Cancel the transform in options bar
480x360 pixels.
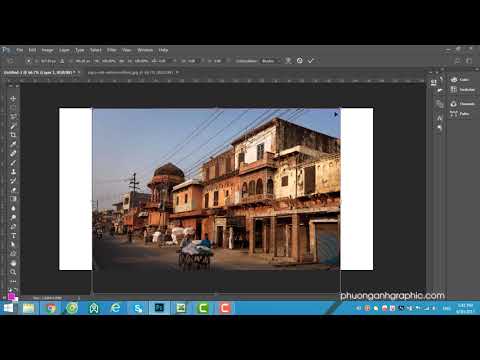pos(300,61)
